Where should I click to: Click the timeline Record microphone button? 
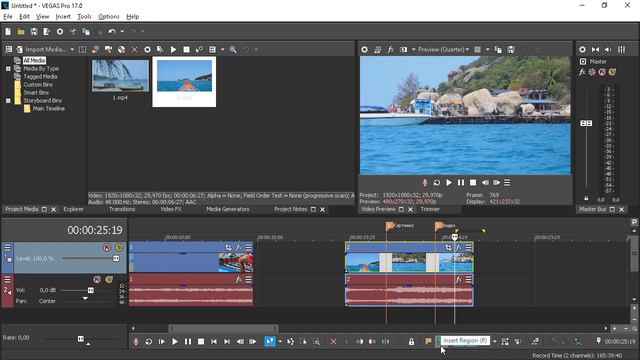tap(136, 341)
